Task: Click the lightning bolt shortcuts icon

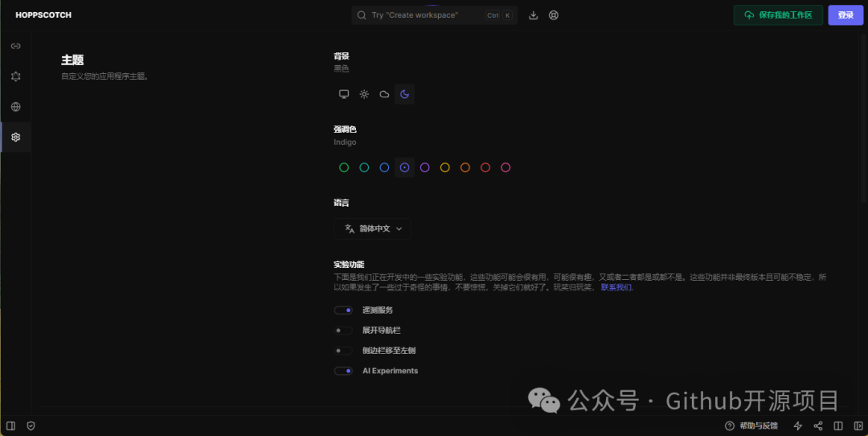Action: (798, 426)
